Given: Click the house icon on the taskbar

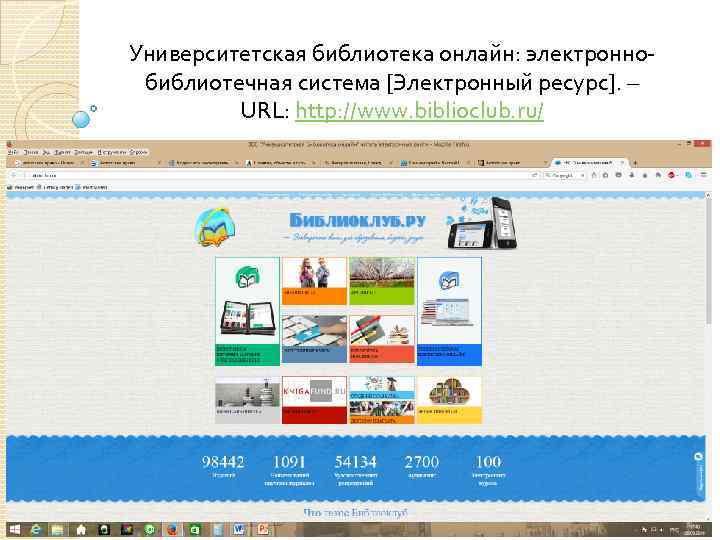Looking at the screenshot, I should point(81,530).
